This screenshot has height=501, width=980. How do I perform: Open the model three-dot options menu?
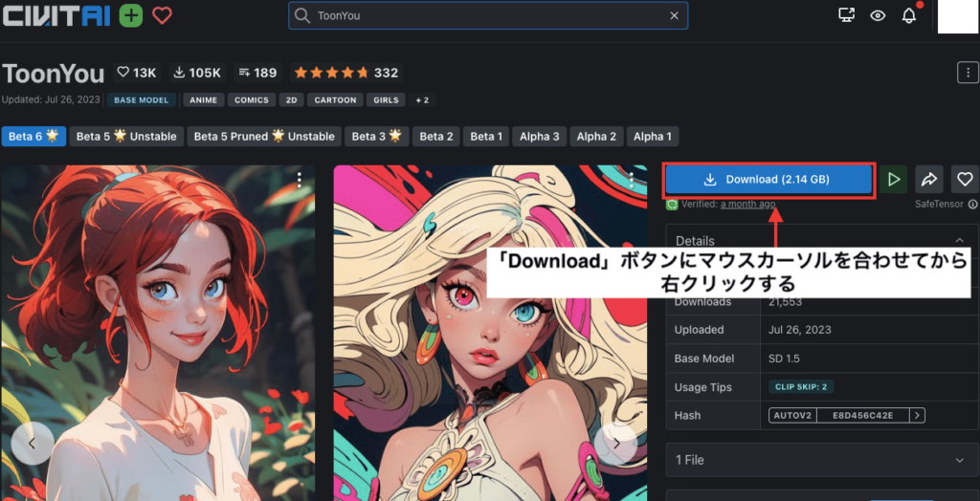[x=968, y=73]
